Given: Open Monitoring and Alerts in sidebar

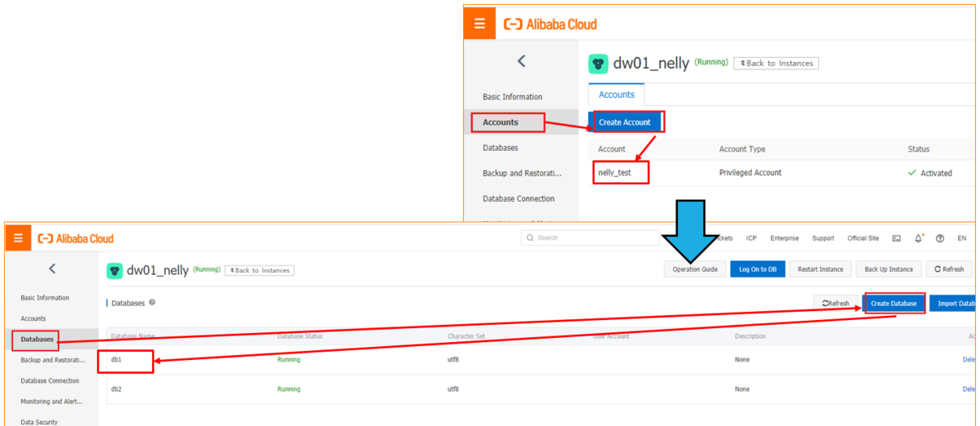Looking at the screenshot, I should [x=52, y=402].
